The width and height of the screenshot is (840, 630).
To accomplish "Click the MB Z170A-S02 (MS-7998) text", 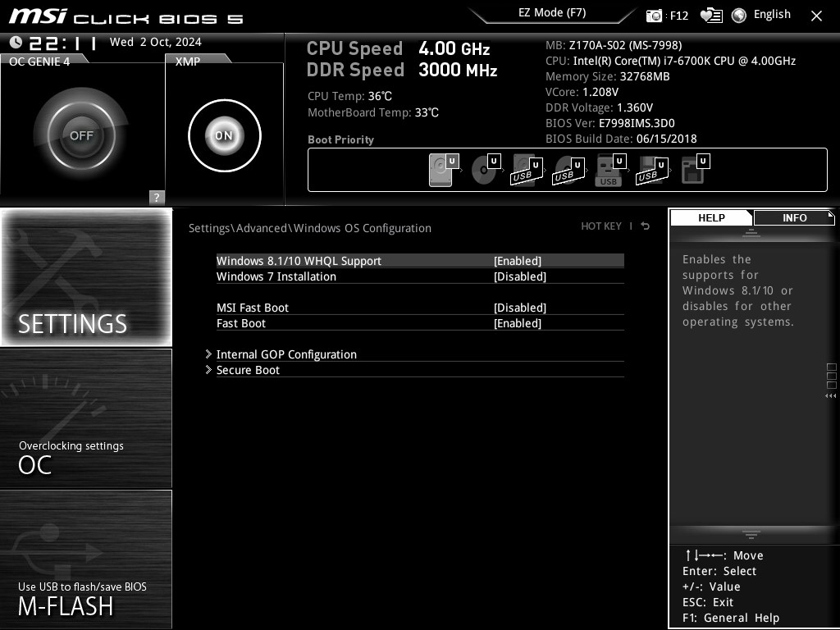I will [x=614, y=45].
